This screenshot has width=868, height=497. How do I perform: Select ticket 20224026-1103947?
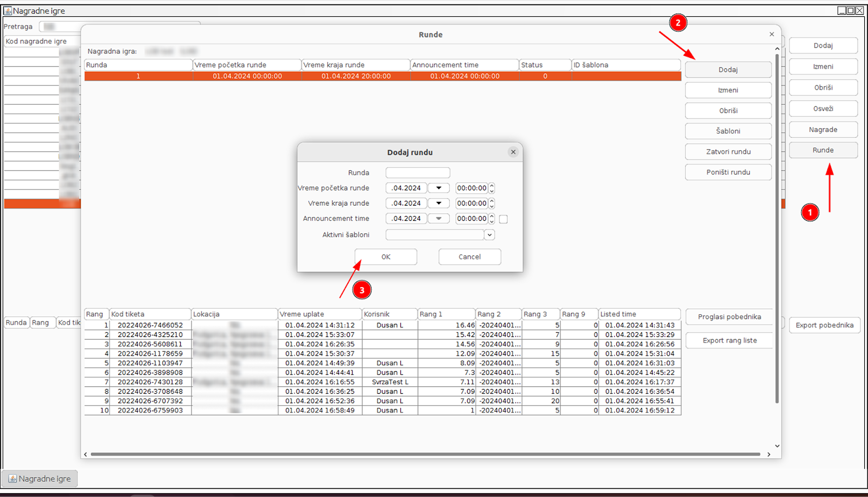(x=150, y=363)
